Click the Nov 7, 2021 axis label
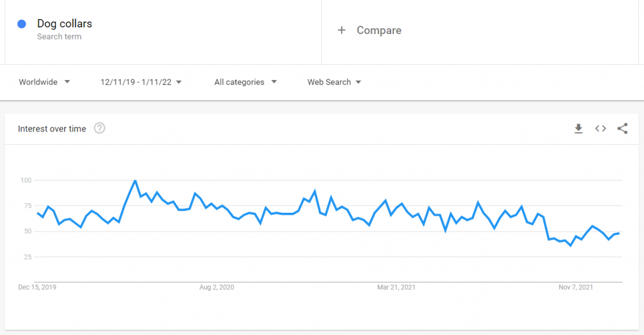644x335 pixels. pyautogui.click(x=576, y=287)
